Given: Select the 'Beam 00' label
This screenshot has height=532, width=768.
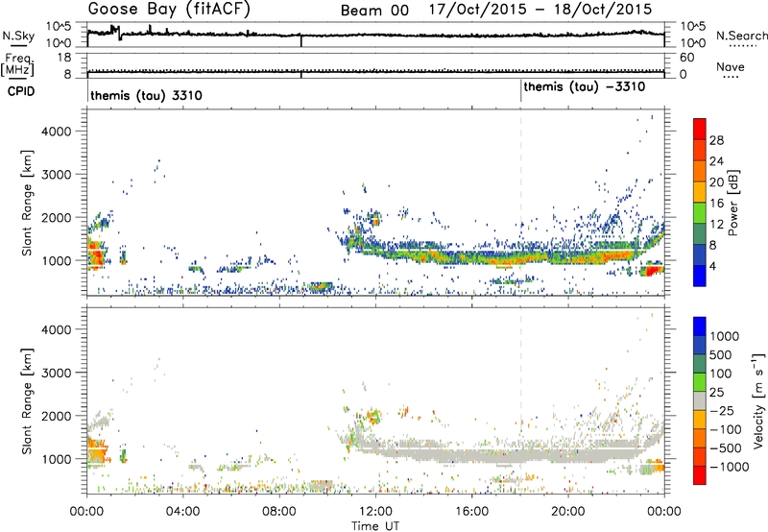Looking at the screenshot, I should [x=374, y=11].
